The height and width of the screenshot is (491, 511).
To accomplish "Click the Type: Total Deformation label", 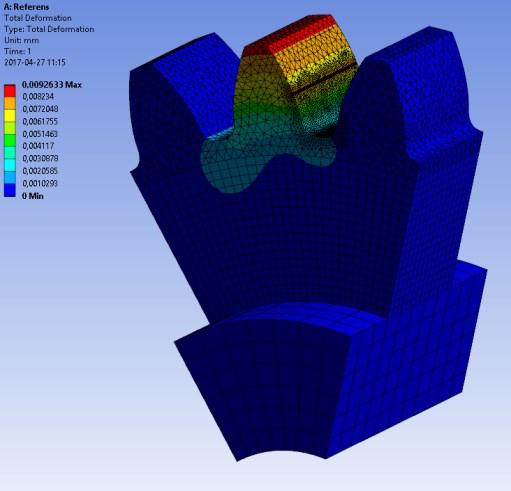I will click(49, 29).
